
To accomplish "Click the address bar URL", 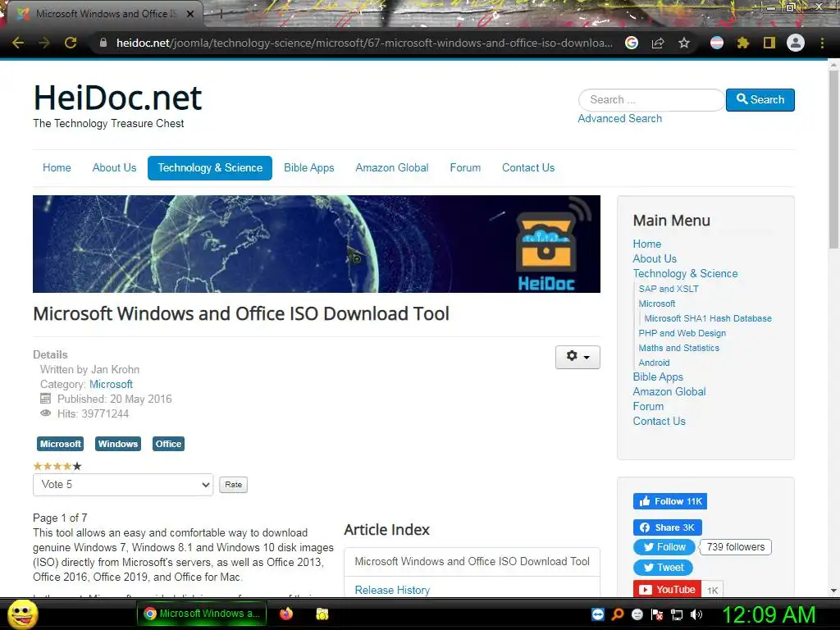I will (x=364, y=43).
